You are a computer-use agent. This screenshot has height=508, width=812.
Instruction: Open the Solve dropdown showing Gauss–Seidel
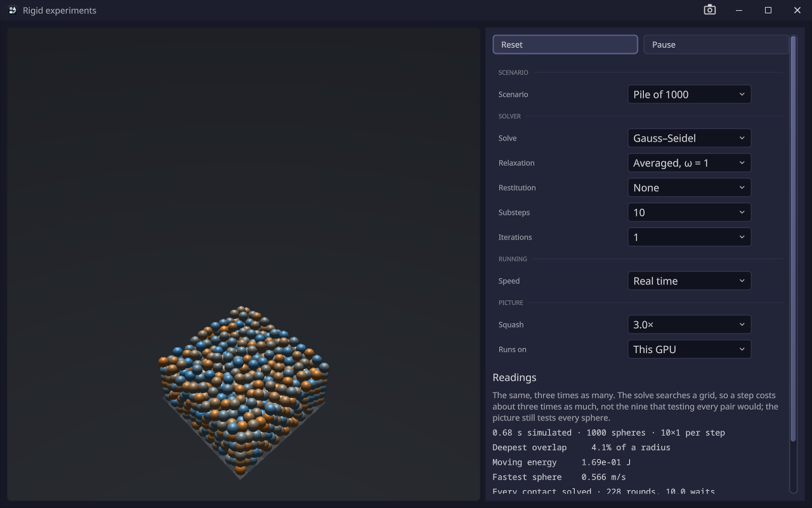point(689,138)
